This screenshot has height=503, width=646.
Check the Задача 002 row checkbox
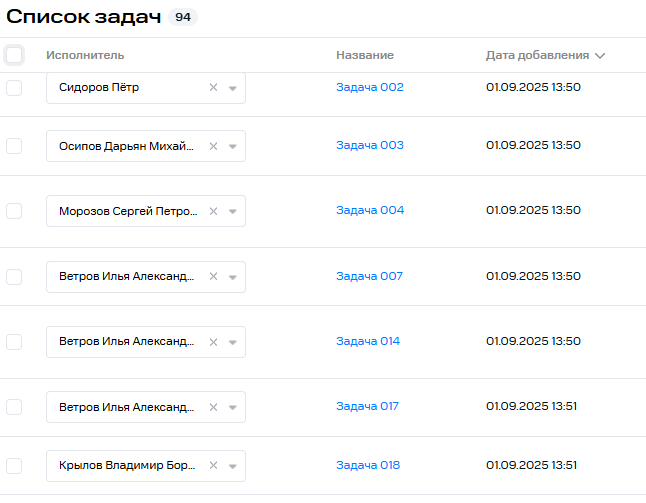[x=14, y=88]
